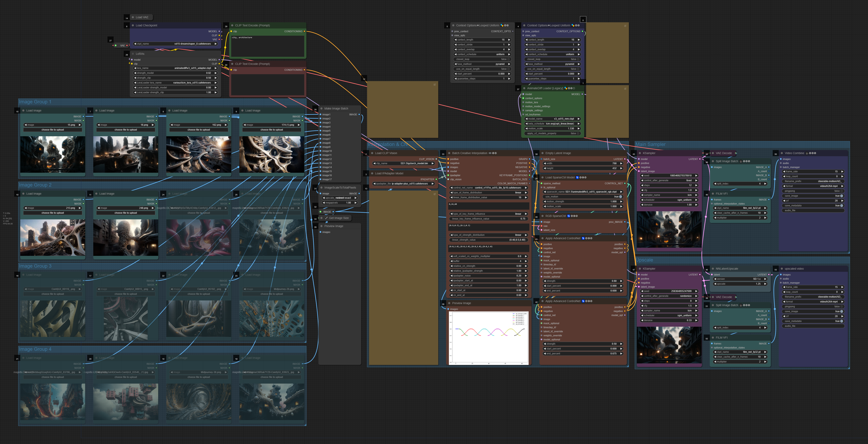Adjust denoise 0.33 in Upscale KSampler
The width and height of the screenshot is (868, 444).
pos(669,320)
